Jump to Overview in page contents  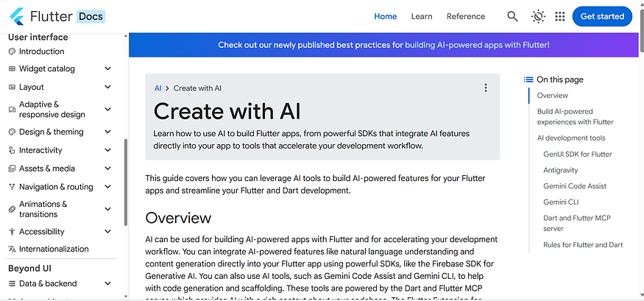point(553,96)
